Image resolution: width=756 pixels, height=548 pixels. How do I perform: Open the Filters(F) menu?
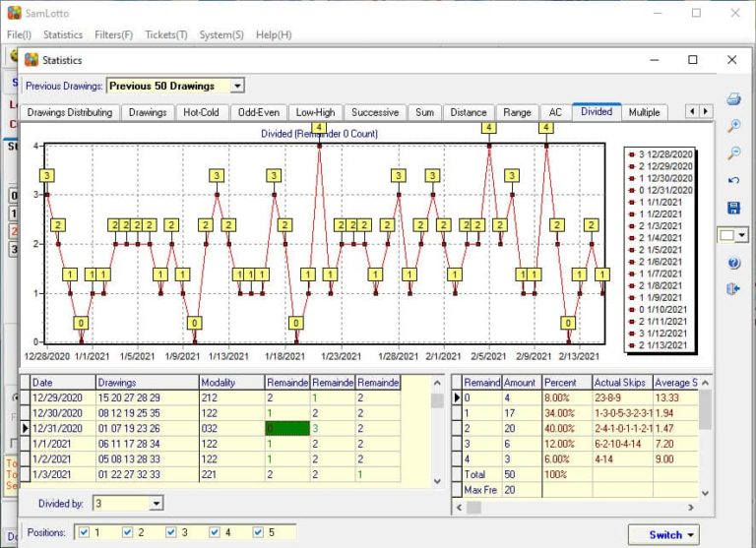pyautogui.click(x=113, y=34)
